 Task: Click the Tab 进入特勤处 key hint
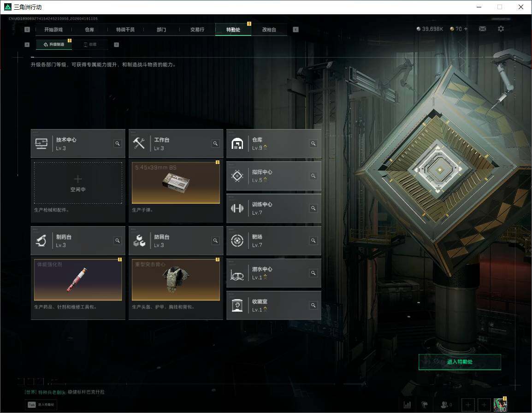point(41,405)
